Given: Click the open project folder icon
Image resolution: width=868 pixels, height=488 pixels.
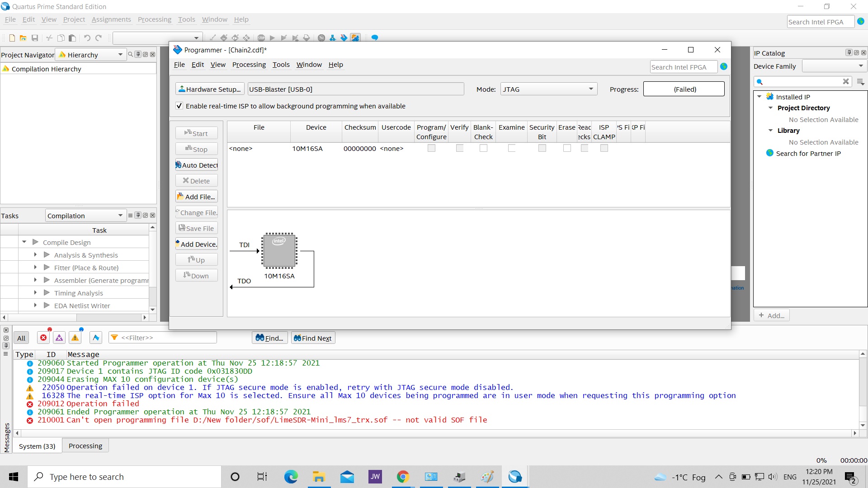Looking at the screenshot, I should point(23,38).
